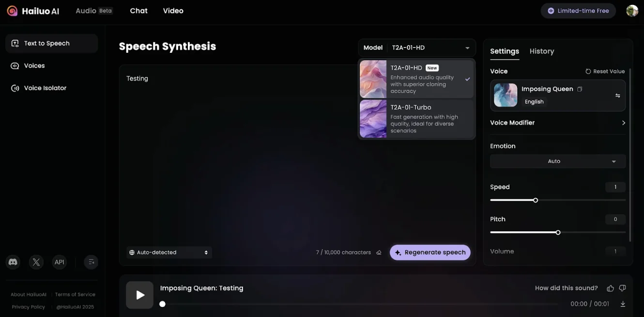The height and width of the screenshot is (317, 644).
Task: Click the 00:00 / 00:01 time display
Action: pos(590,304)
